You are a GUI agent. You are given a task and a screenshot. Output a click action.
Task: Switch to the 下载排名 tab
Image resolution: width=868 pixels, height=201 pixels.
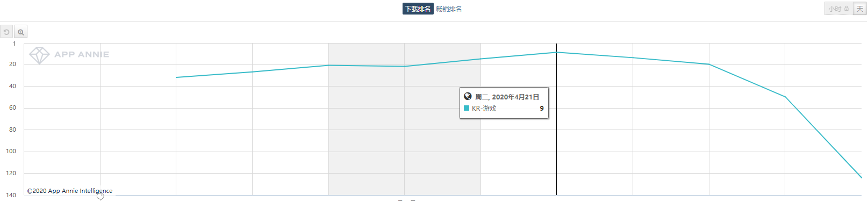click(x=418, y=9)
